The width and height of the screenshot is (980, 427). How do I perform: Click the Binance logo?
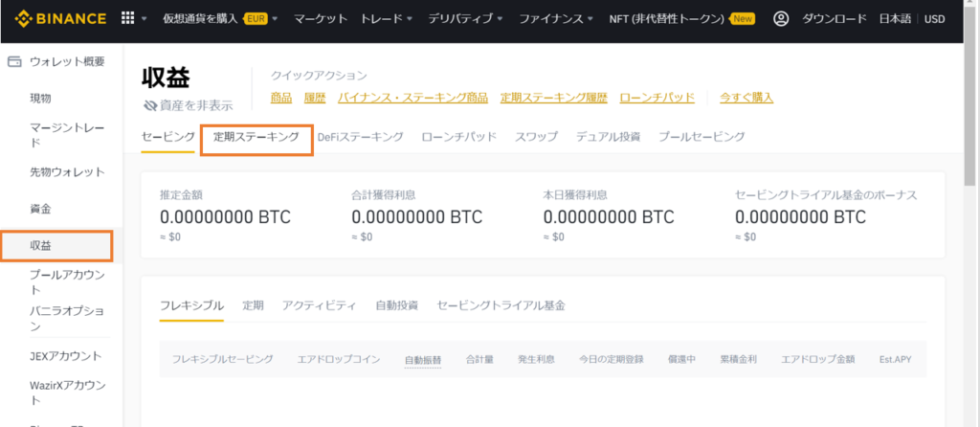[x=58, y=19]
